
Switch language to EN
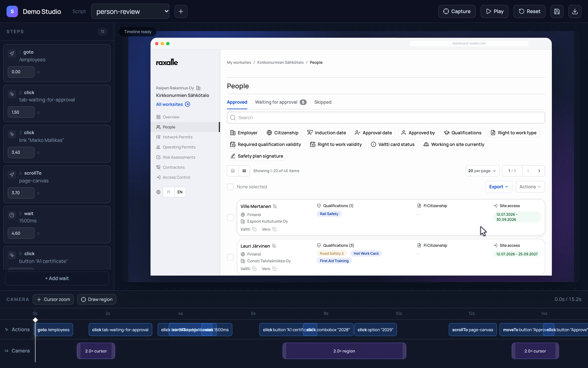(180, 192)
